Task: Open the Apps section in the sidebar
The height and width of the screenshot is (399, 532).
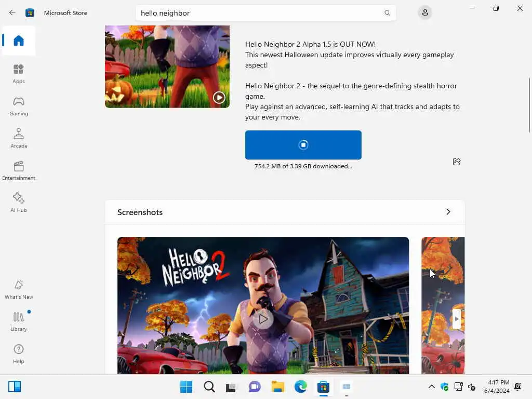Action: [x=19, y=74]
